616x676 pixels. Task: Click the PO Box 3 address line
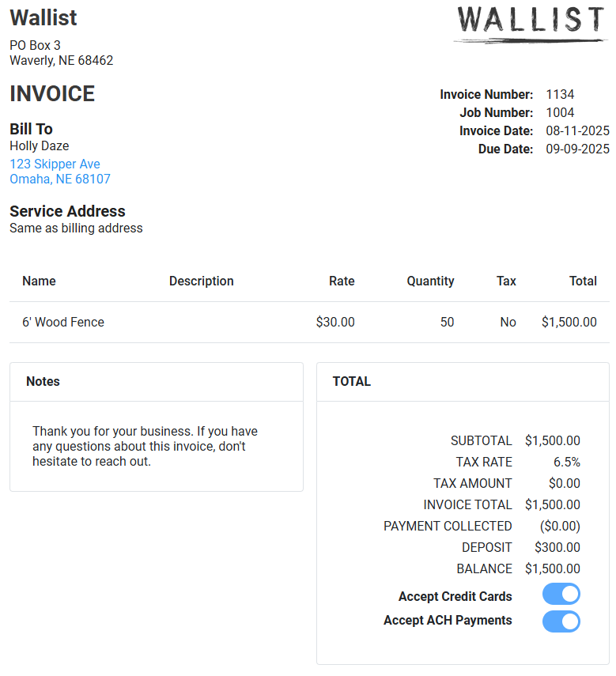tap(35, 45)
